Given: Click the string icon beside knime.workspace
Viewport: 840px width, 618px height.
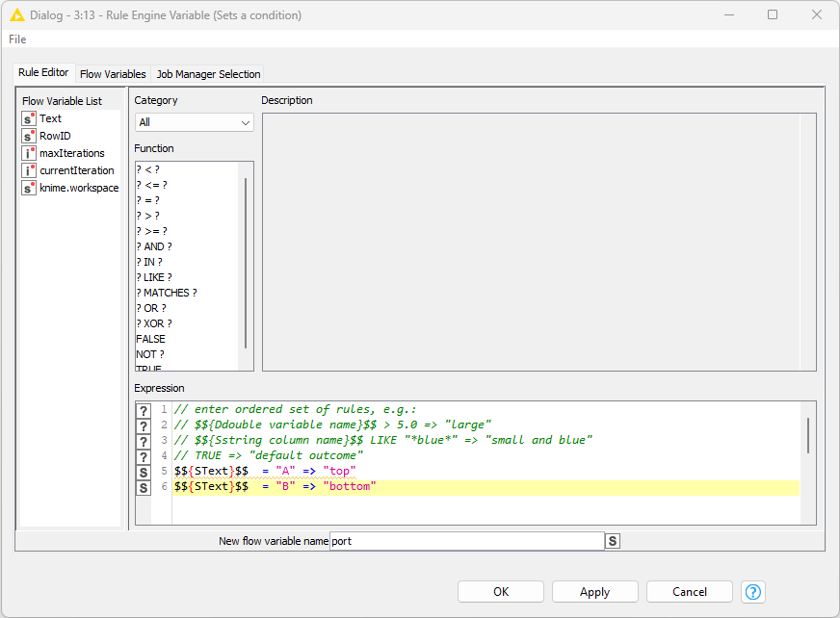Looking at the screenshot, I should pyautogui.click(x=28, y=188).
